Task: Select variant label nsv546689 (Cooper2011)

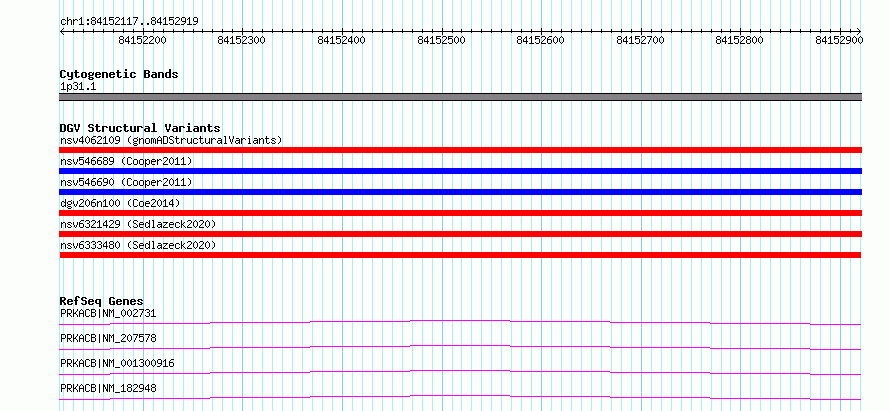Action: point(126,161)
